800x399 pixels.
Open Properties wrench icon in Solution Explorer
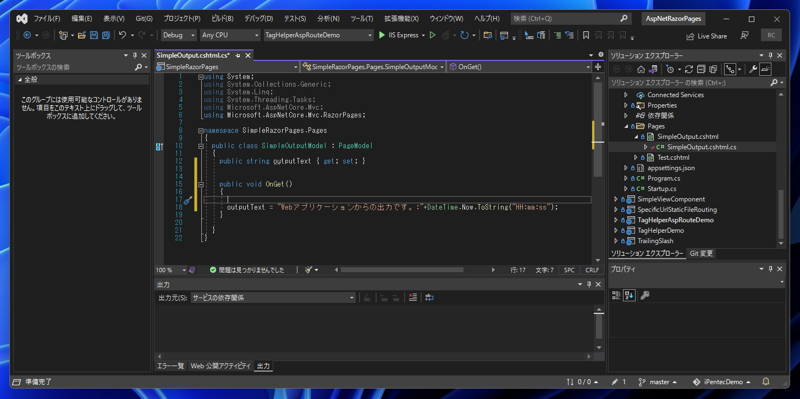pyautogui.click(x=753, y=69)
